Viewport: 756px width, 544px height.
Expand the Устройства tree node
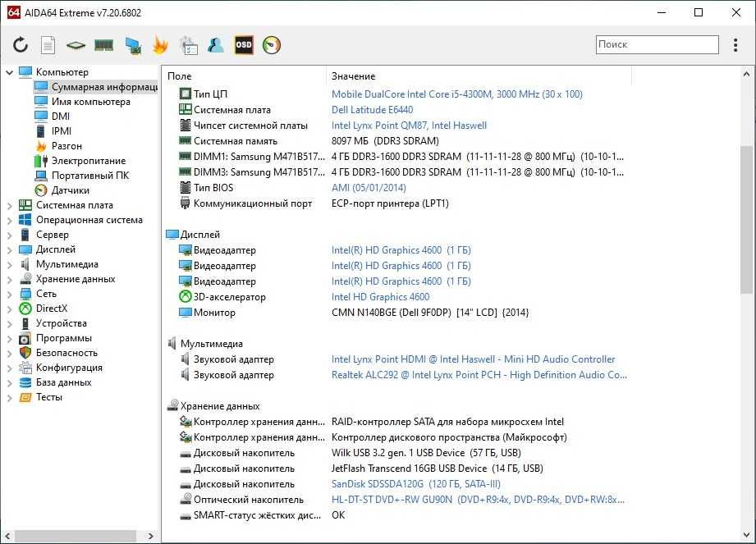(x=9, y=324)
